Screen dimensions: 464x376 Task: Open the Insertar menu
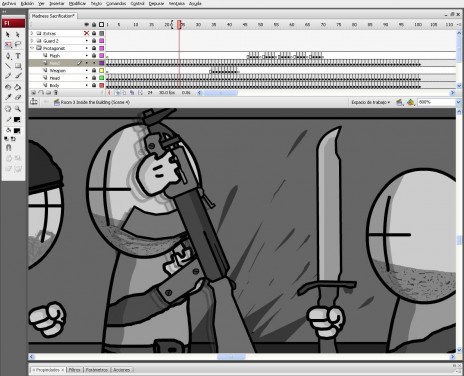pos(57,4)
